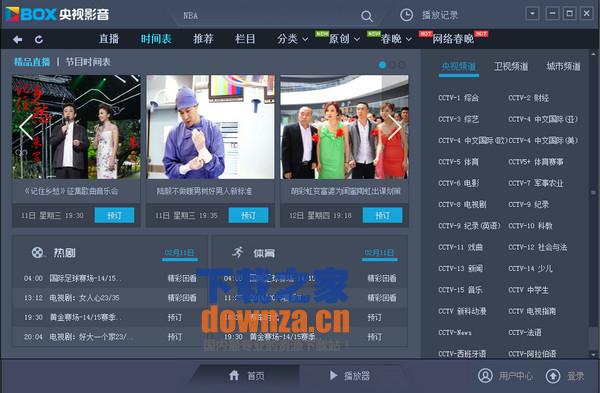This screenshot has height=393, width=600.
Task: Select channel CCTV-1 综合
Action: (x=458, y=98)
